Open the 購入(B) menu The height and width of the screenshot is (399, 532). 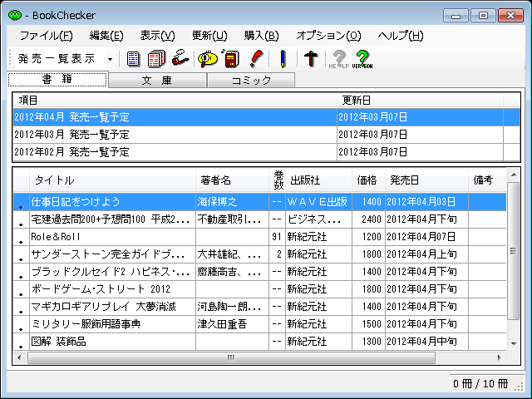coord(261,35)
